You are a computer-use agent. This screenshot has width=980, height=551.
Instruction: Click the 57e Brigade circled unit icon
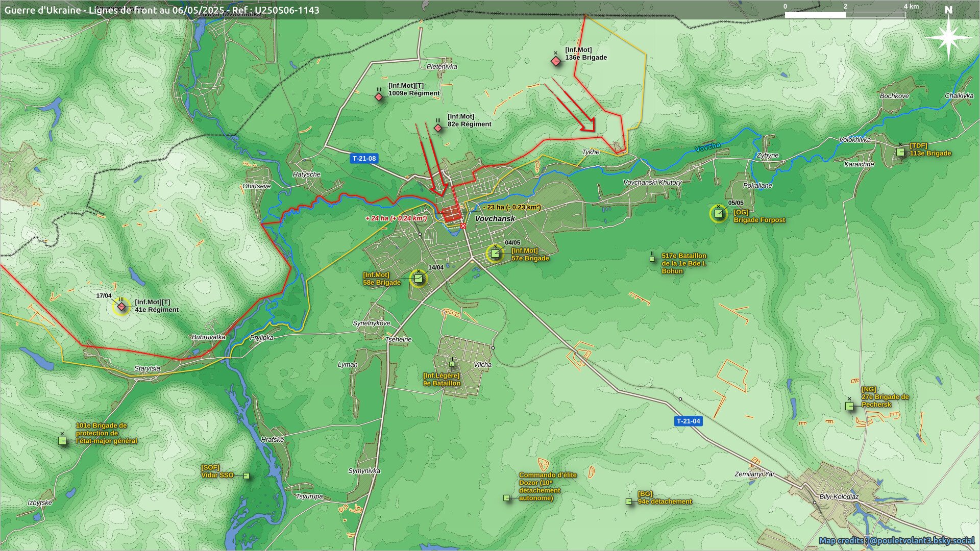(x=495, y=254)
